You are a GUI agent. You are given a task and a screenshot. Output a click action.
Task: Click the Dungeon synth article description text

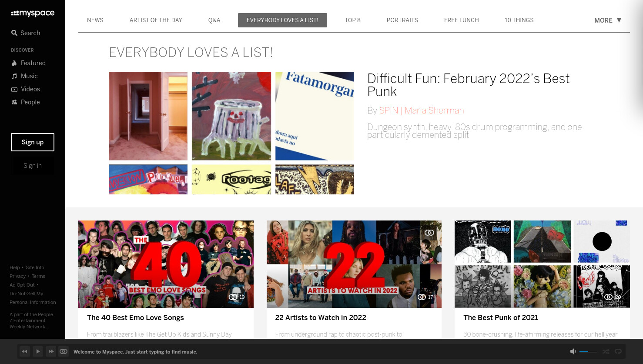click(x=475, y=131)
